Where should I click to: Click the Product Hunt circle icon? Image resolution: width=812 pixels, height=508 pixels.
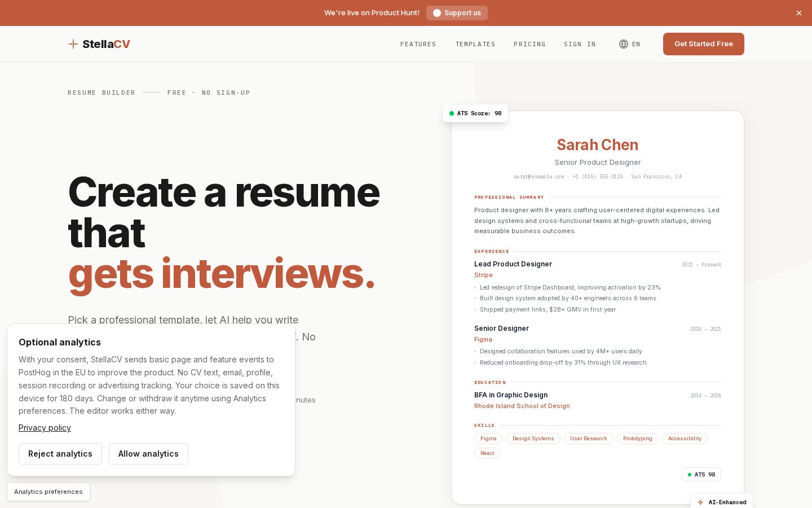click(x=437, y=13)
